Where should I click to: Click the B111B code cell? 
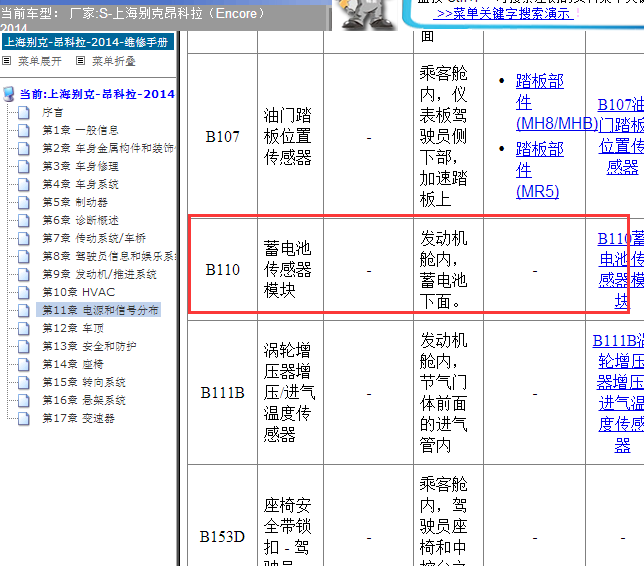click(223, 393)
